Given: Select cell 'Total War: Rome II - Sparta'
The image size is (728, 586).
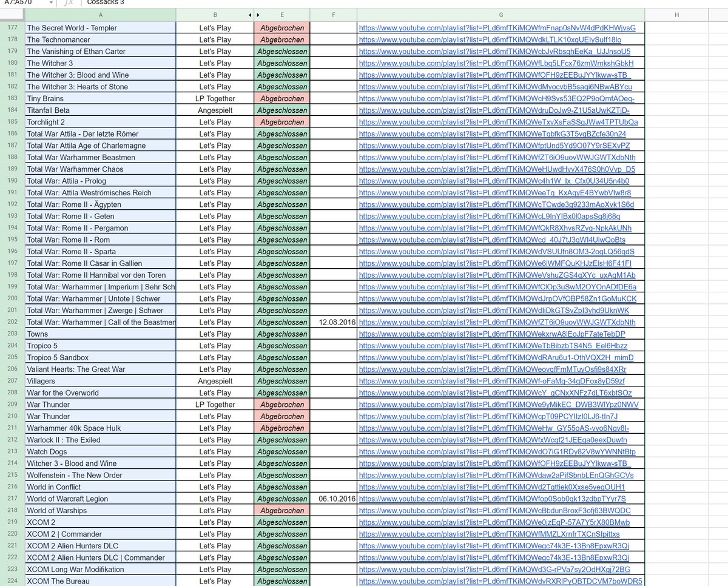Looking at the screenshot, I should (x=100, y=251).
